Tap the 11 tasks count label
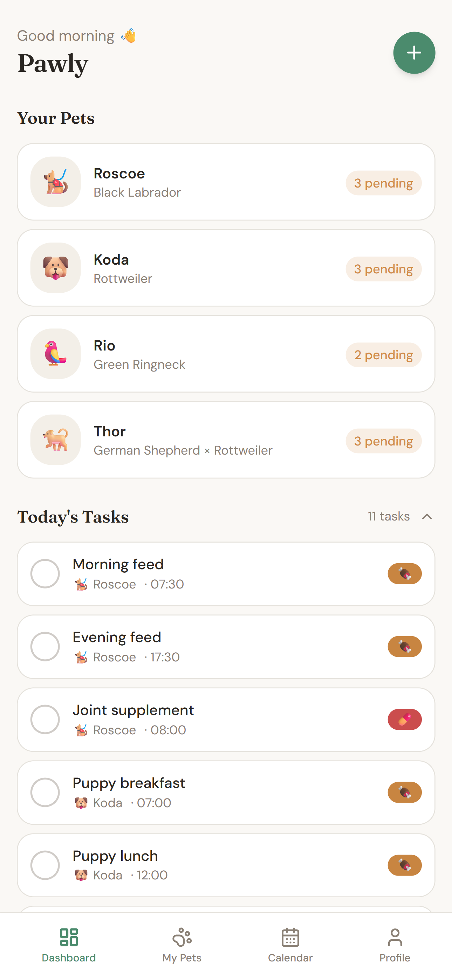This screenshot has height=980, width=452. pyautogui.click(x=389, y=516)
